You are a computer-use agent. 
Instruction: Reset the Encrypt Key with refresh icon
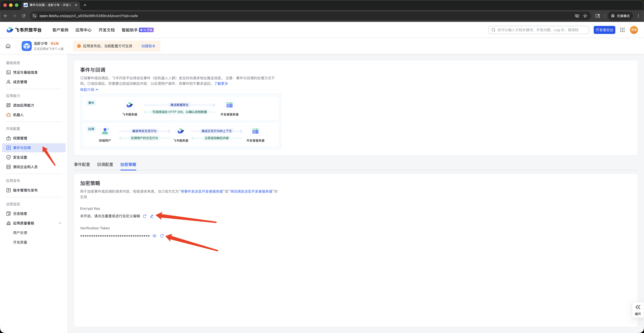[x=145, y=216]
